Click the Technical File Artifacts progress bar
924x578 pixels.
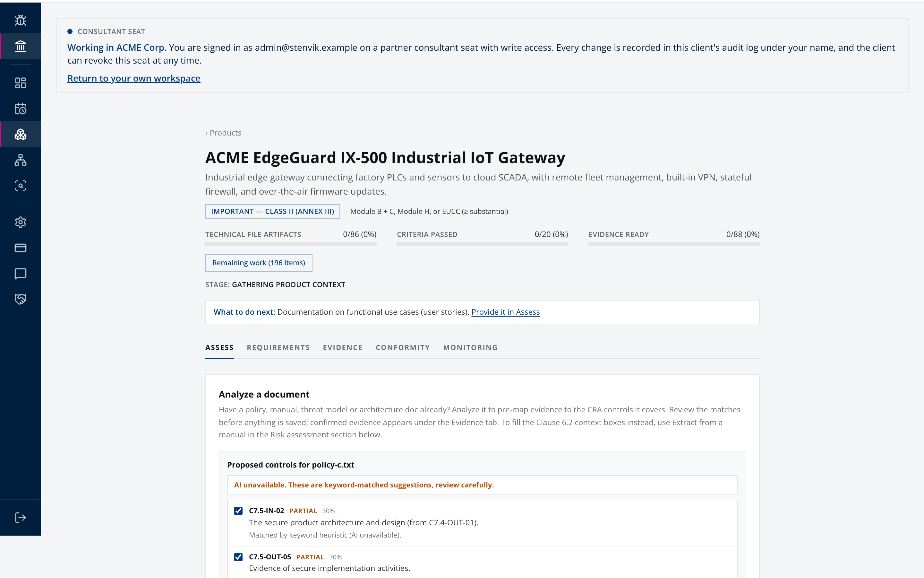click(x=291, y=244)
